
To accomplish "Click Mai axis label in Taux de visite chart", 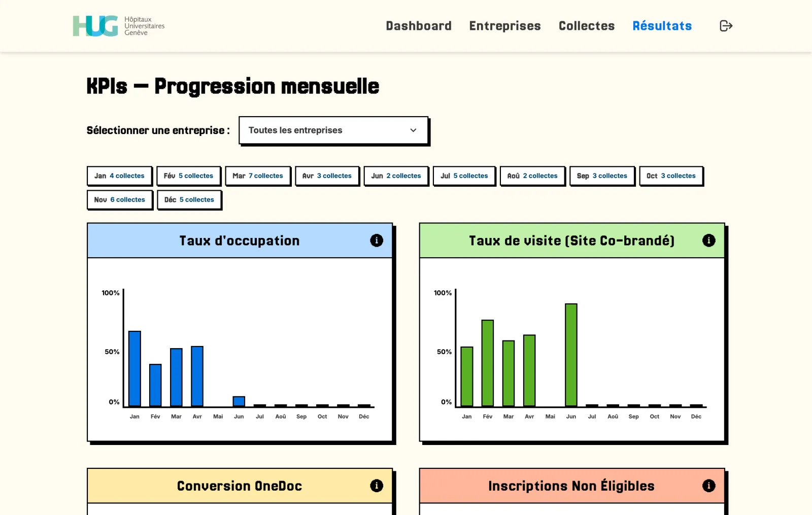I will pyautogui.click(x=550, y=417).
